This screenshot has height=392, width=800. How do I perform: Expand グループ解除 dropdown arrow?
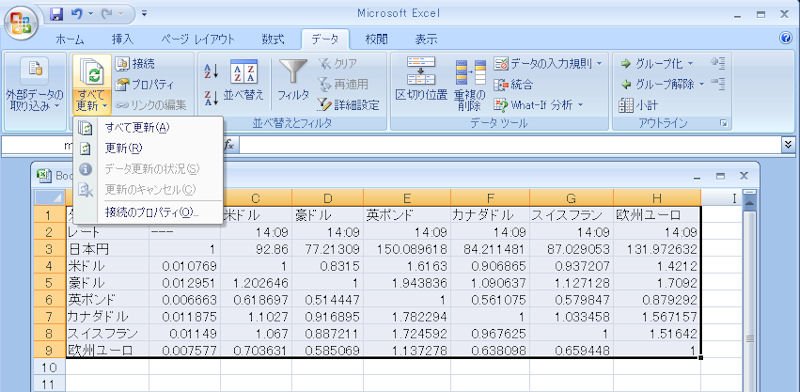pyautogui.click(x=702, y=84)
